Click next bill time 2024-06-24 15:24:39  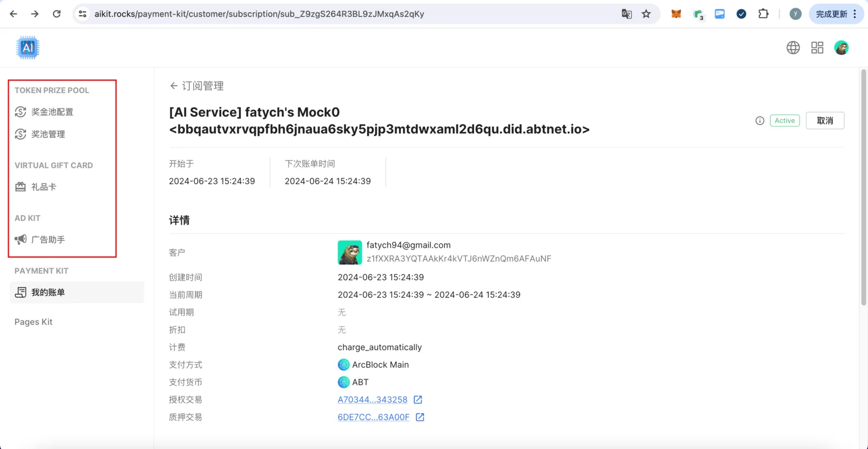coord(328,181)
